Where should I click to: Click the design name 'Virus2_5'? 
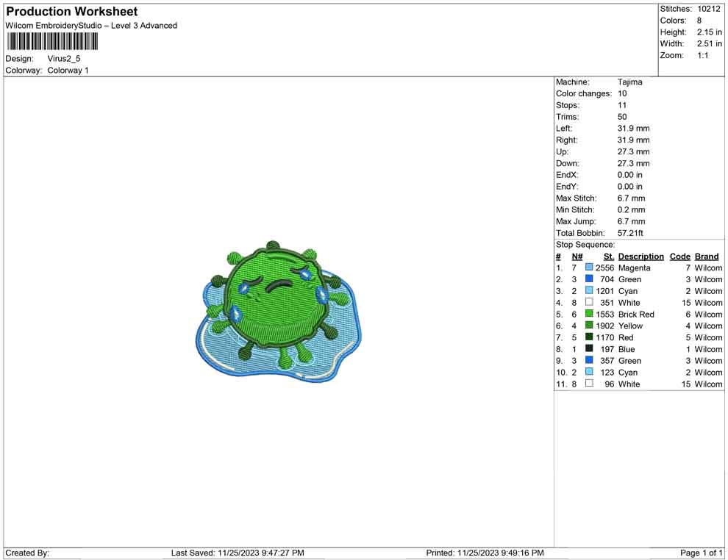click(63, 59)
